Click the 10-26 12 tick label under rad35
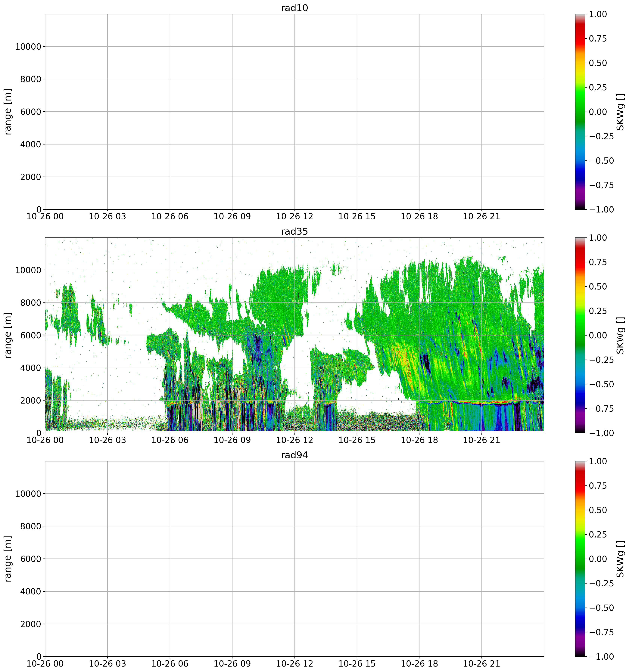The height and width of the screenshot is (672, 629). [294, 440]
